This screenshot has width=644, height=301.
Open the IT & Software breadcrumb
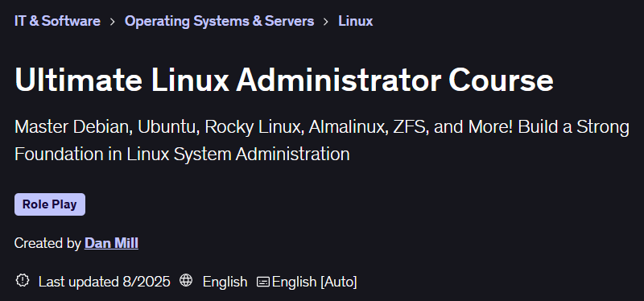tap(57, 21)
